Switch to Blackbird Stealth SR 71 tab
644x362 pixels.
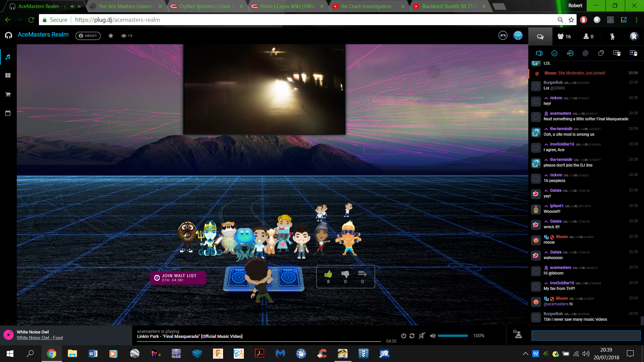(x=449, y=6)
